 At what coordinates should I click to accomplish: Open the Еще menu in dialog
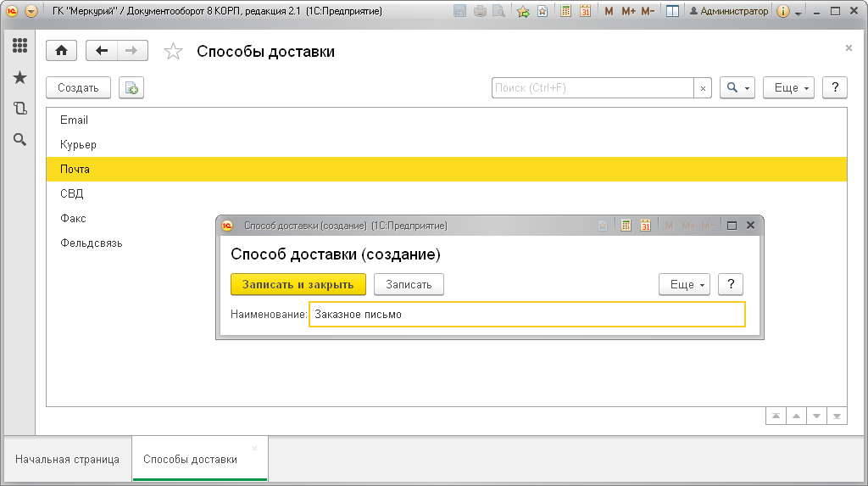[x=684, y=284]
